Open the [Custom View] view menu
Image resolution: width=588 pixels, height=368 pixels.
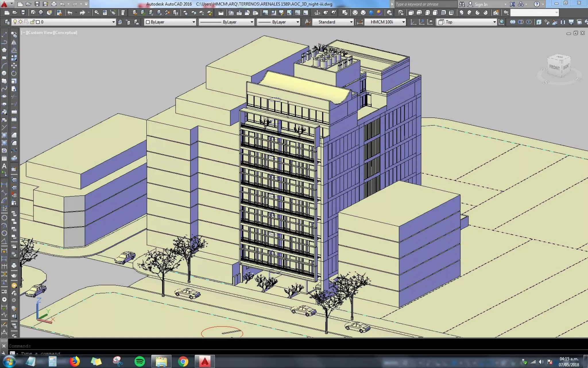click(40, 32)
